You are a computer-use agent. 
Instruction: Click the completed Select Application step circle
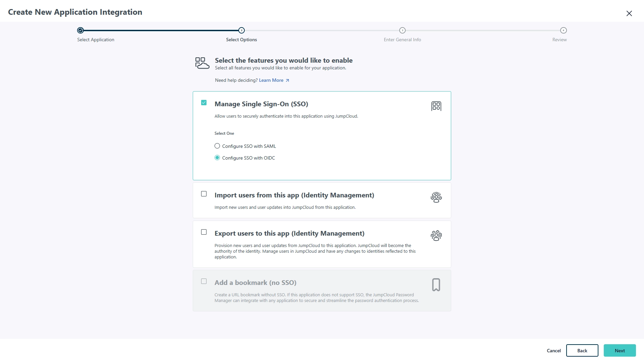(x=80, y=31)
